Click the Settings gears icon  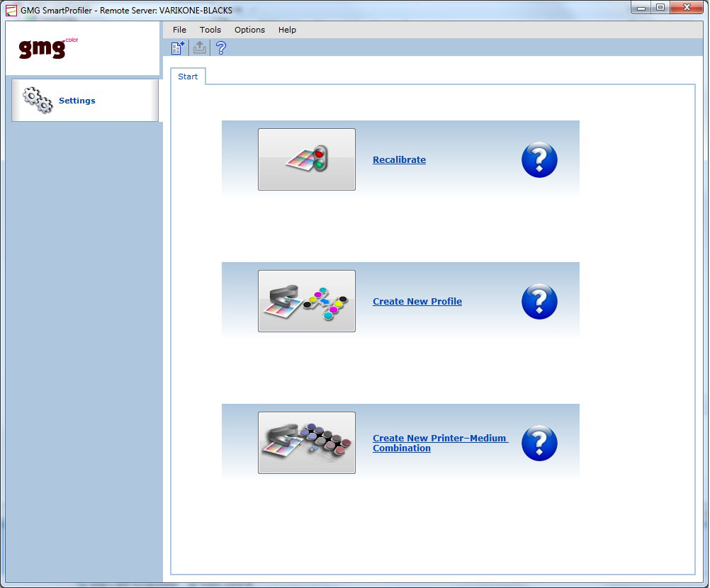pyautogui.click(x=38, y=100)
